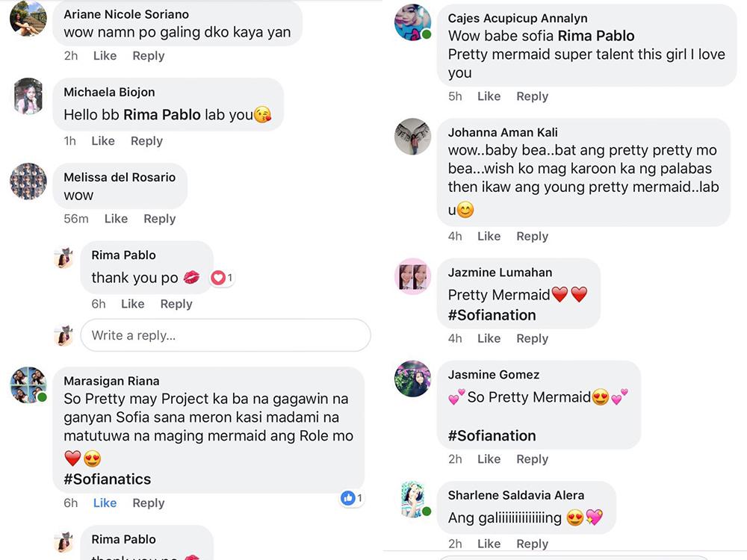
Task: Open Melissa del Rosario's profile avatar
Action: (28, 181)
